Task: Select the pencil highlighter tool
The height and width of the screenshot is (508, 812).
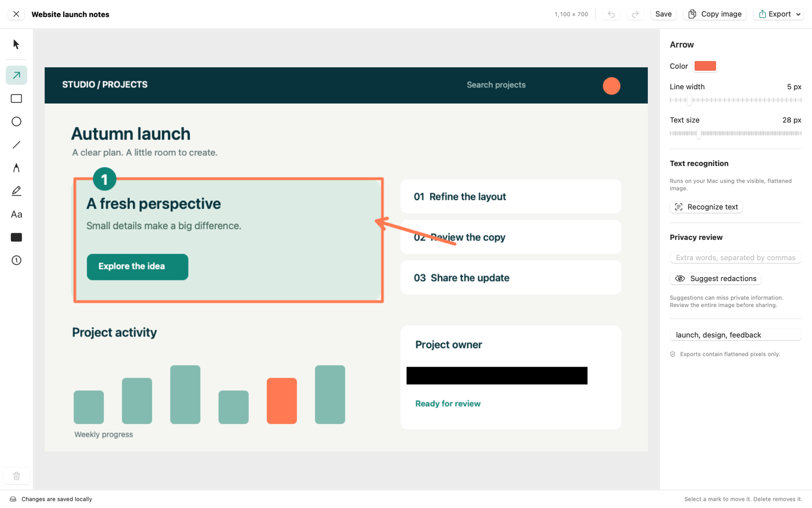Action: (16, 191)
